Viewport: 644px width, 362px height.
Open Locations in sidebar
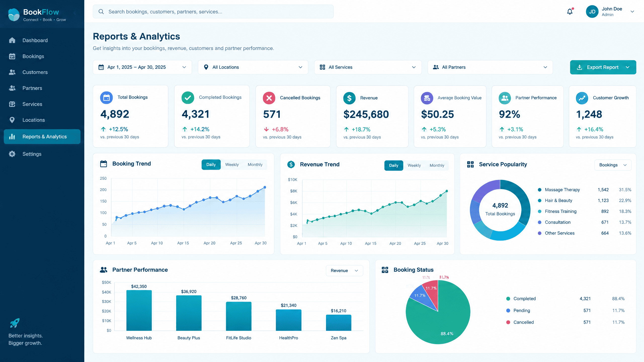(34, 120)
